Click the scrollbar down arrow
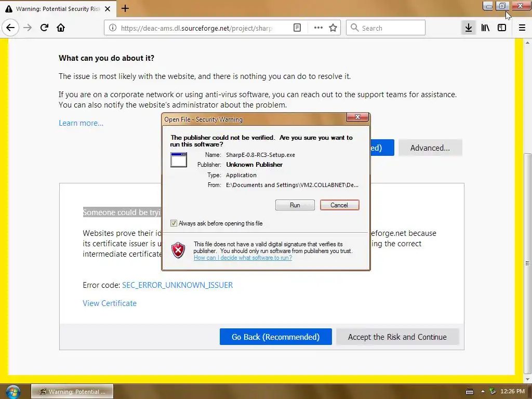The height and width of the screenshot is (399, 532). coord(527,379)
